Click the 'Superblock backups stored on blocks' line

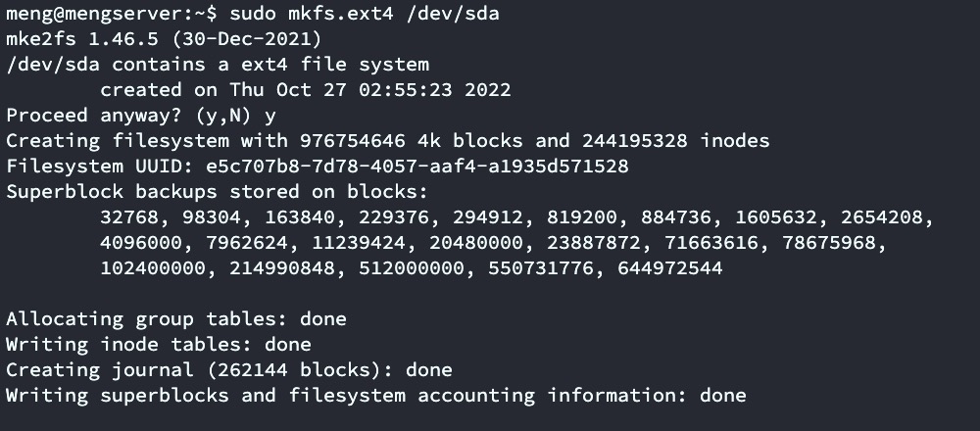[x=217, y=192]
